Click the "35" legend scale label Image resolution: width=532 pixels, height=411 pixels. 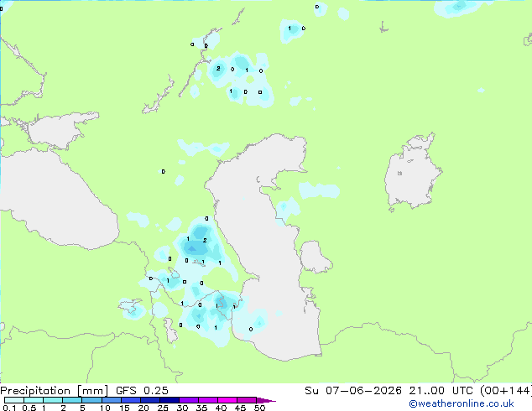(x=201, y=408)
